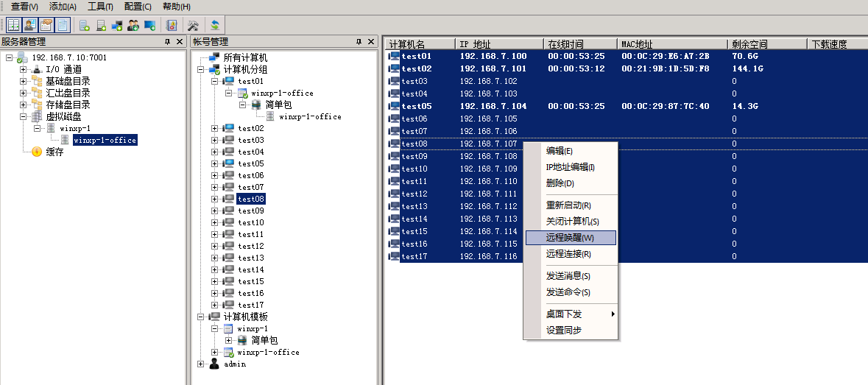Click the green-blue refresh arrows icon

click(x=215, y=25)
